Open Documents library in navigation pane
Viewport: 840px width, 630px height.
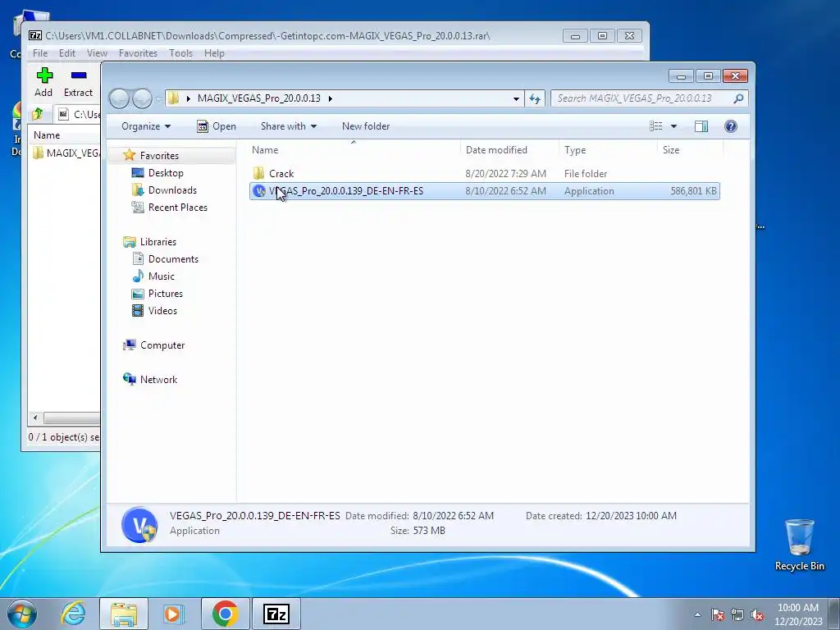(x=173, y=258)
